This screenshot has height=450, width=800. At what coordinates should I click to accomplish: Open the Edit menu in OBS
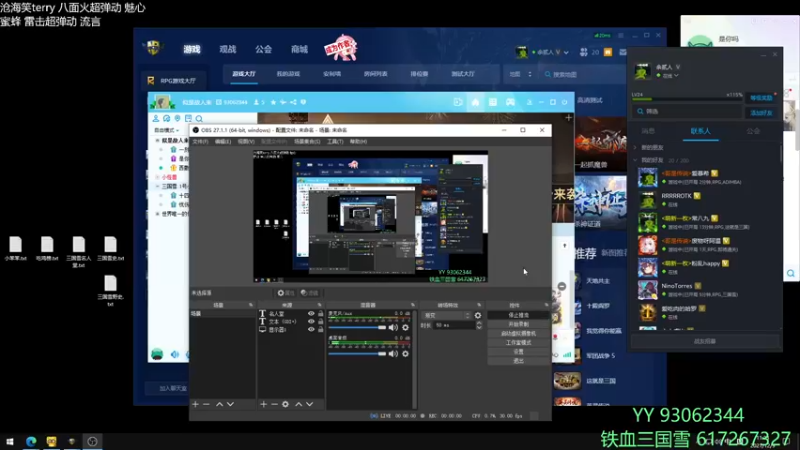click(222, 141)
